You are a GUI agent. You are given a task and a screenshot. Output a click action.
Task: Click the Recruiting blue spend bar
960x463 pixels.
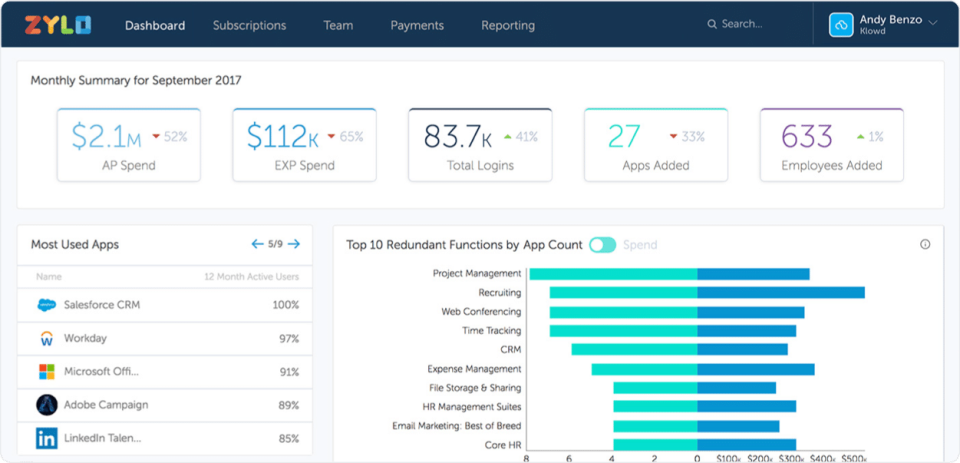(781, 293)
